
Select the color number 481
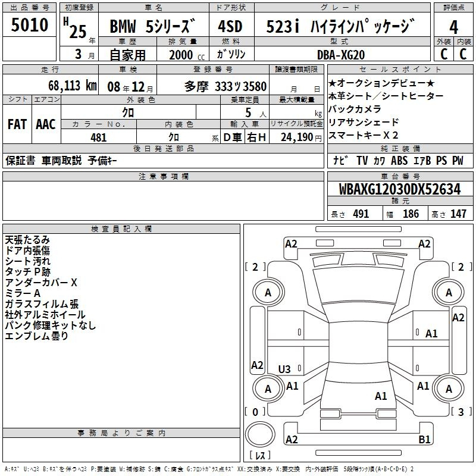[x=98, y=137]
